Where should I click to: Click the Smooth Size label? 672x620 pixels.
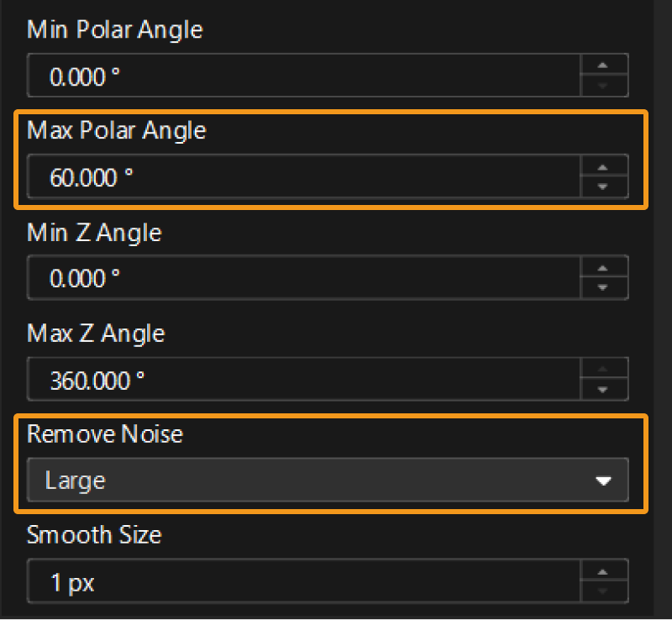point(93,534)
